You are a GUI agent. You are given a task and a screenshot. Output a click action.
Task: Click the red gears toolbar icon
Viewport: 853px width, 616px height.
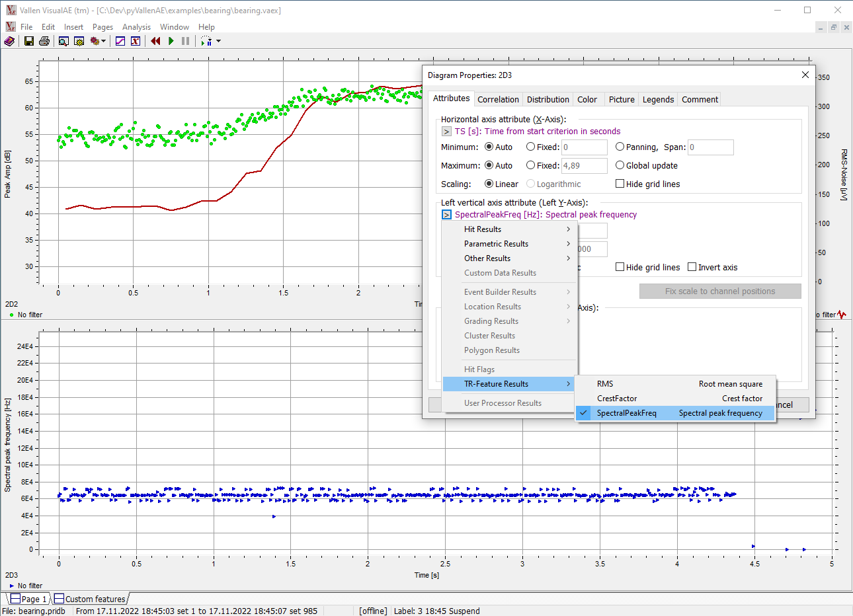tap(95, 41)
